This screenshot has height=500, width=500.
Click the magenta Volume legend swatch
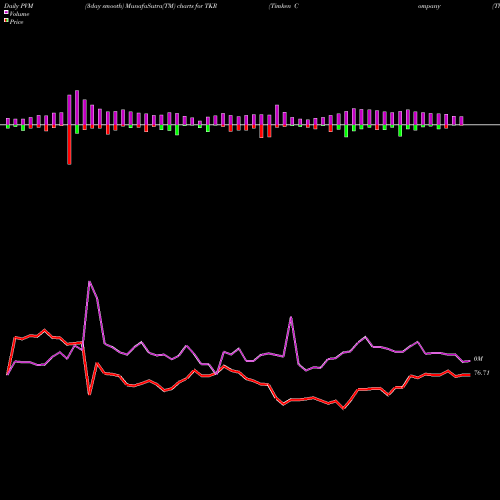(x=6, y=12)
